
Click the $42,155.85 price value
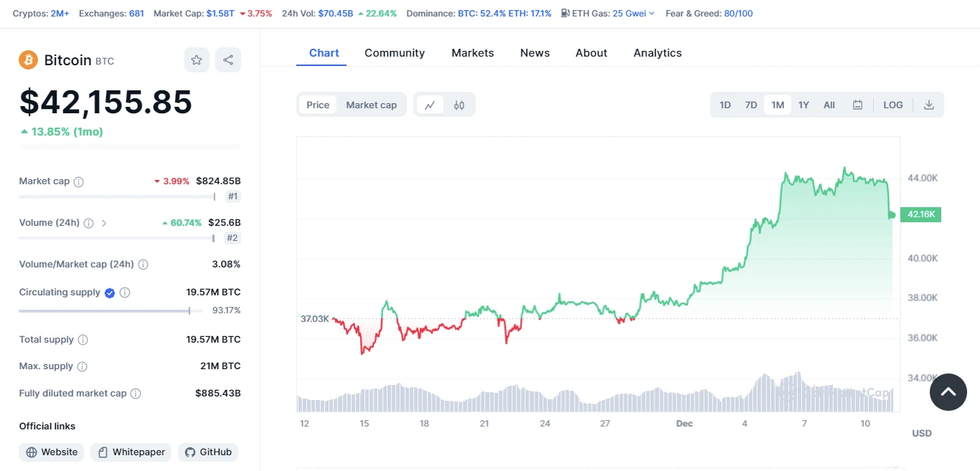click(x=105, y=102)
